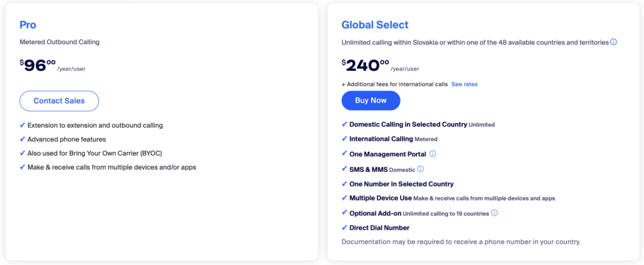Click checkmark beside International Calling Metered
The width and height of the screenshot is (644, 265).
coord(344,139)
